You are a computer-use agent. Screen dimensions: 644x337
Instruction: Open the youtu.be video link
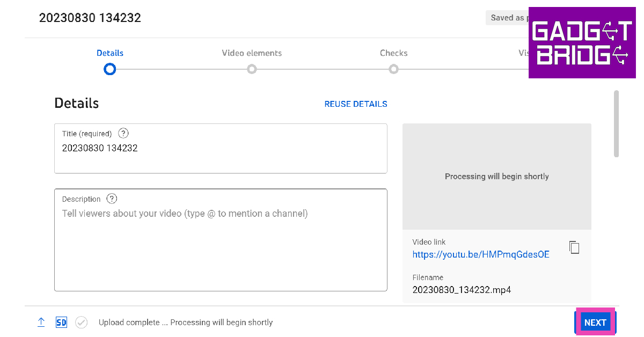481,254
